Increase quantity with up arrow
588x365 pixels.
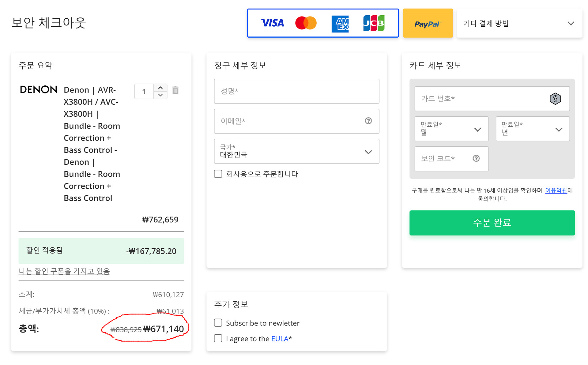(x=160, y=88)
